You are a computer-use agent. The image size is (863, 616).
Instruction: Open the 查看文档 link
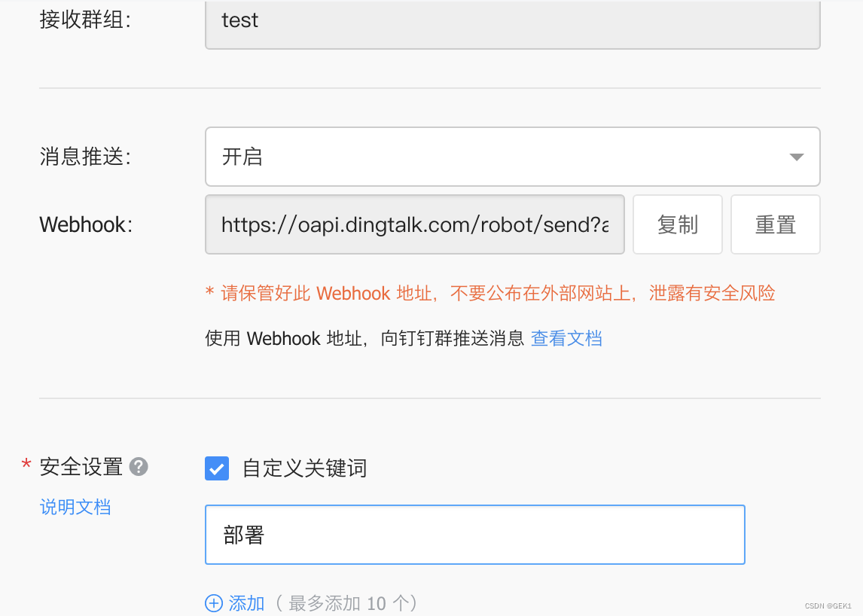pos(566,338)
